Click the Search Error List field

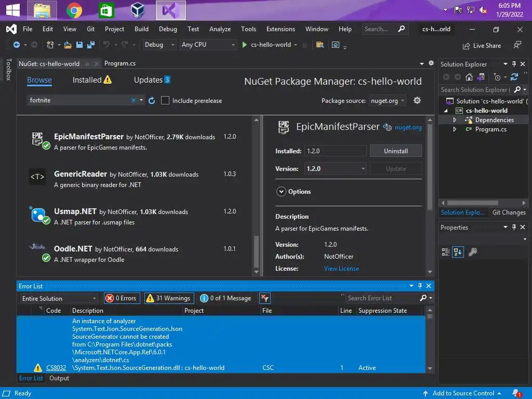(x=382, y=298)
